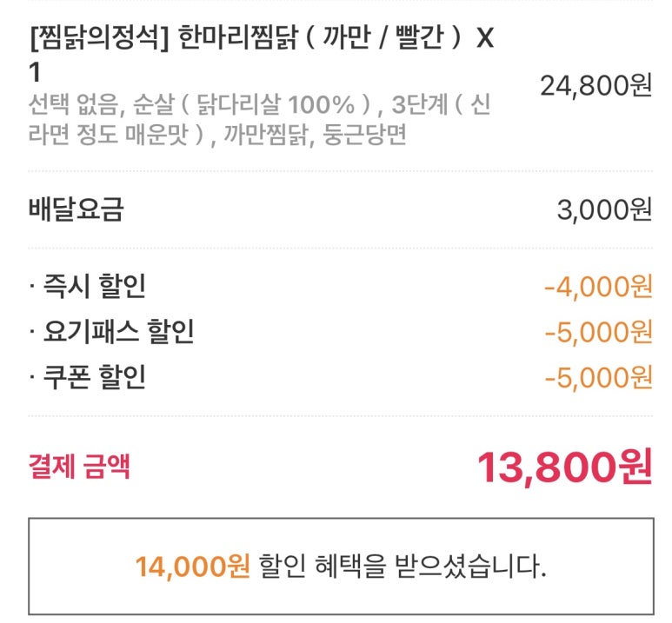Select the 24,800원 item price
The height and width of the screenshot is (623, 672).
595,86
